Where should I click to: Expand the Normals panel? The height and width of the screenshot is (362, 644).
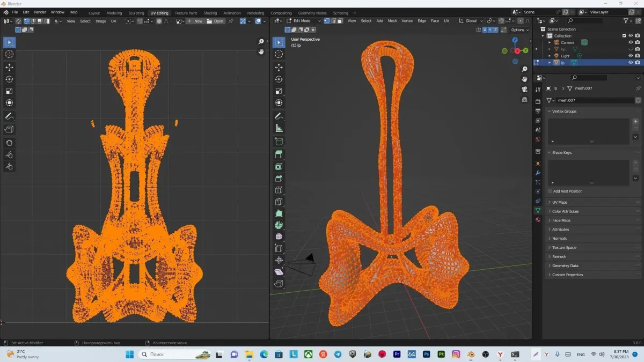(x=594, y=239)
